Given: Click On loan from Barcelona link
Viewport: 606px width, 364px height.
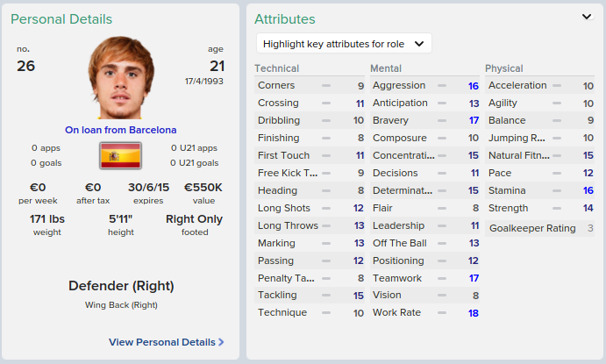Looking at the screenshot, I should 120,130.
